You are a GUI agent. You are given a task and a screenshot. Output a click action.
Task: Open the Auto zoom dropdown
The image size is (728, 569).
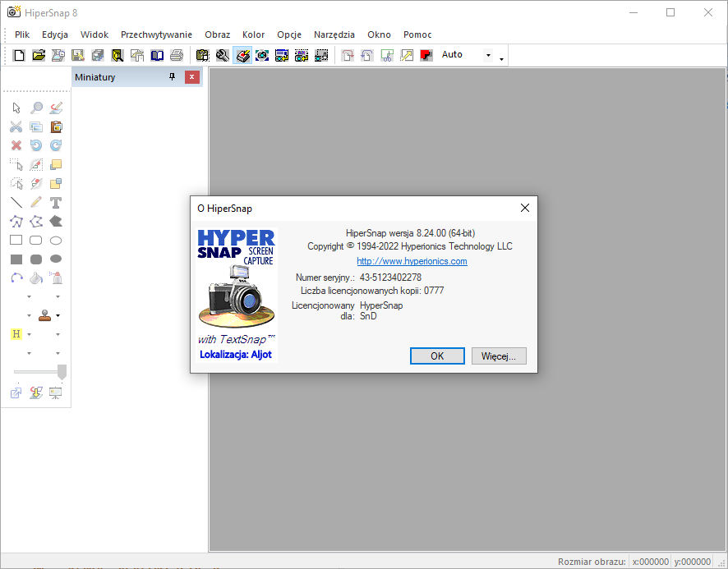488,55
